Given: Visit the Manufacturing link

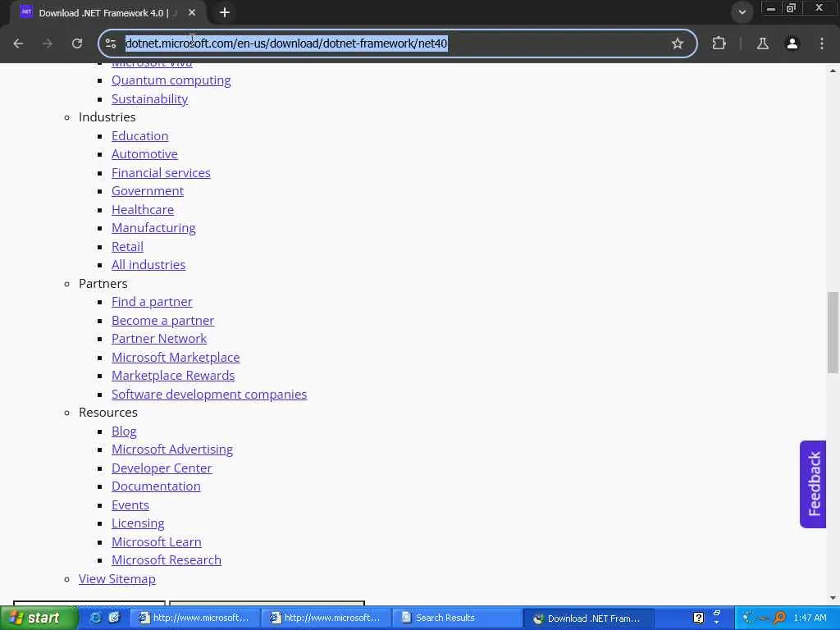Looking at the screenshot, I should click(153, 228).
